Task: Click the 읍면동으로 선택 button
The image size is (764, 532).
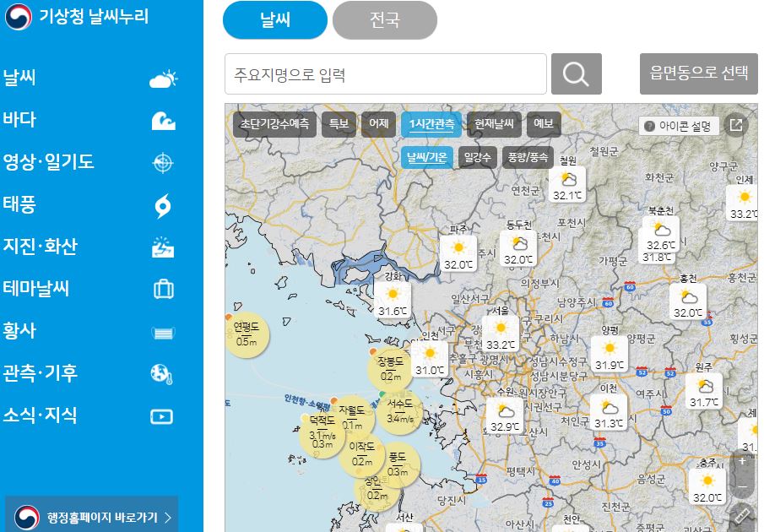Action: [699, 73]
